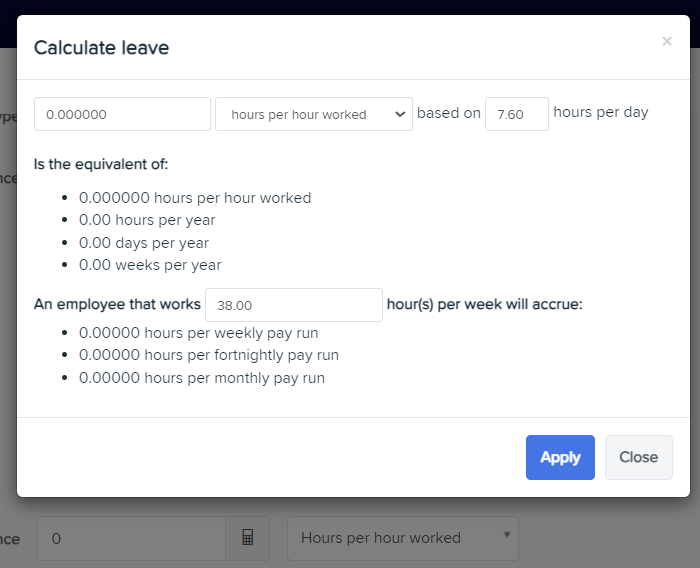This screenshot has height=568, width=700.
Task: Open the calculator icon beside the balance field
Action: tap(248, 538)
